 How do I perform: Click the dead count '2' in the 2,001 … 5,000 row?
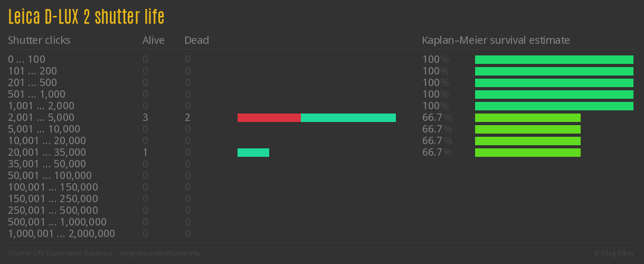click(187, 118)
